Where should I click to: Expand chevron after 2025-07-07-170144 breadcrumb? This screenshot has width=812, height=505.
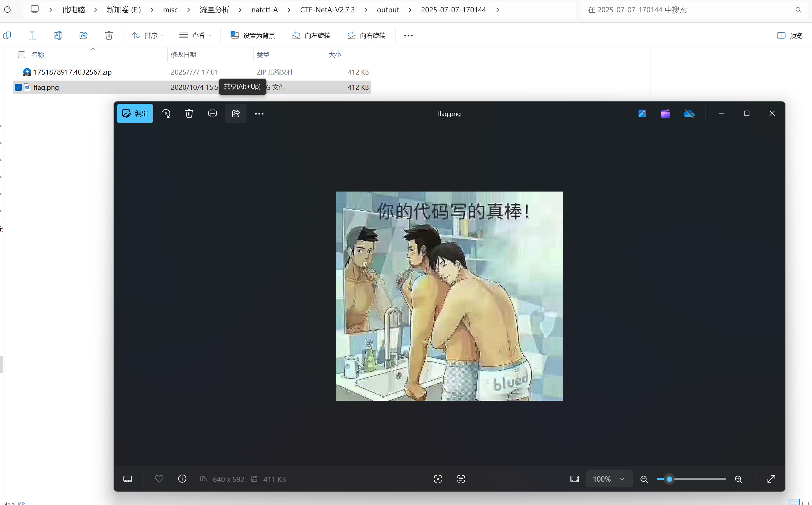click(498, 10)
